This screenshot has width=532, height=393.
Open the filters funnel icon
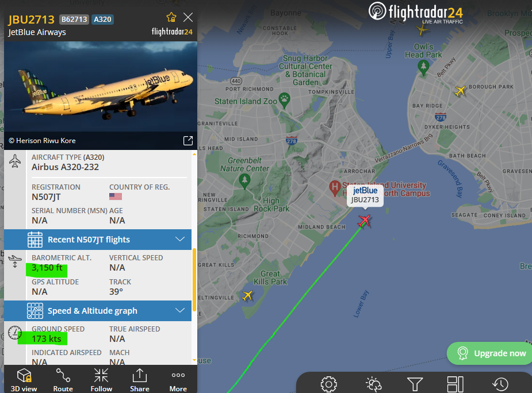415,384
